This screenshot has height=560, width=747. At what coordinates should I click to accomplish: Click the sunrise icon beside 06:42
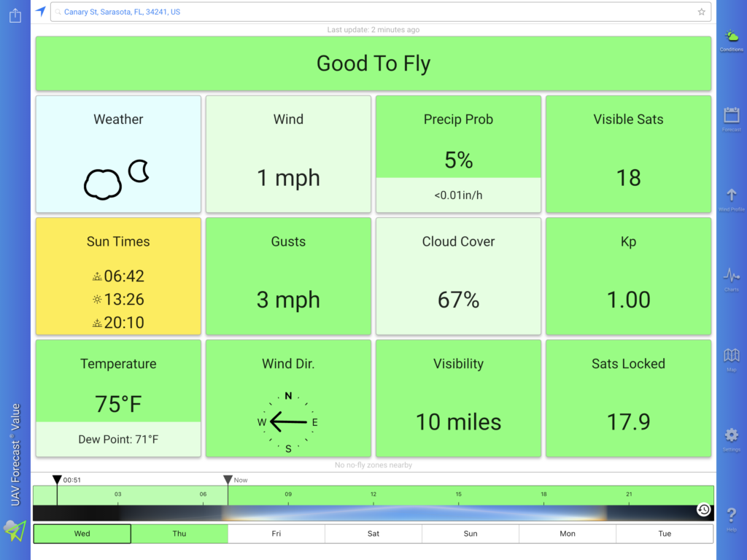coord(97,276)
